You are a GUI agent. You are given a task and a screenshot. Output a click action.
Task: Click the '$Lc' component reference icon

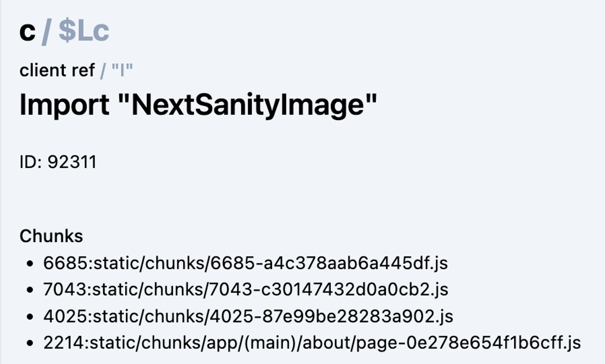(x=84, y=30)
